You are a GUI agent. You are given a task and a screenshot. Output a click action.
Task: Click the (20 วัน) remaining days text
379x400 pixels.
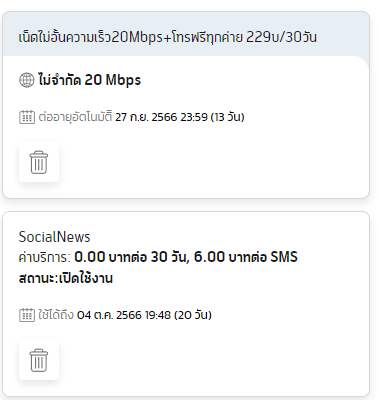193,315
